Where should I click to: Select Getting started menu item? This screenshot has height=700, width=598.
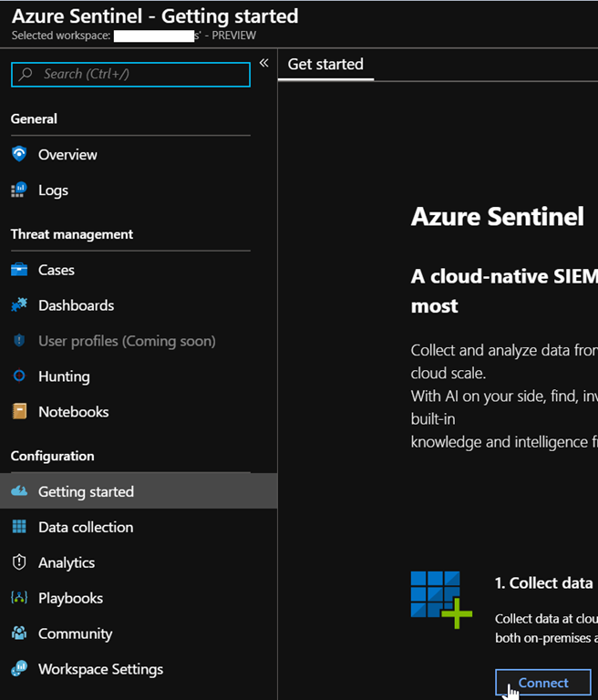click(x=86, y=491)
